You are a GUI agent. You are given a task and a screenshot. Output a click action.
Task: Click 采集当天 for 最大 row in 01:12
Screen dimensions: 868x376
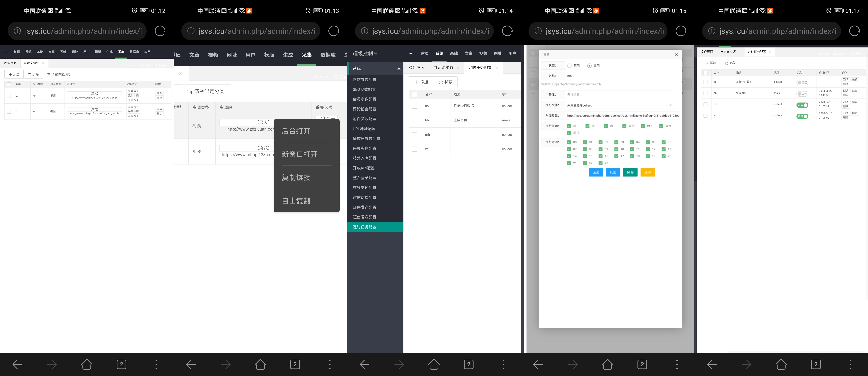[x=133, y=91]
